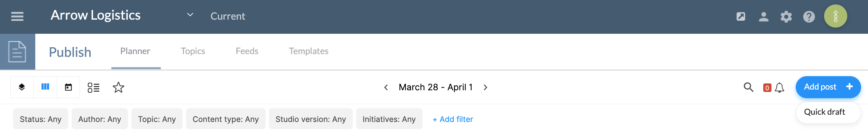Switch to the calendar view
868x133 pixels.
click(x=68, y=87)
